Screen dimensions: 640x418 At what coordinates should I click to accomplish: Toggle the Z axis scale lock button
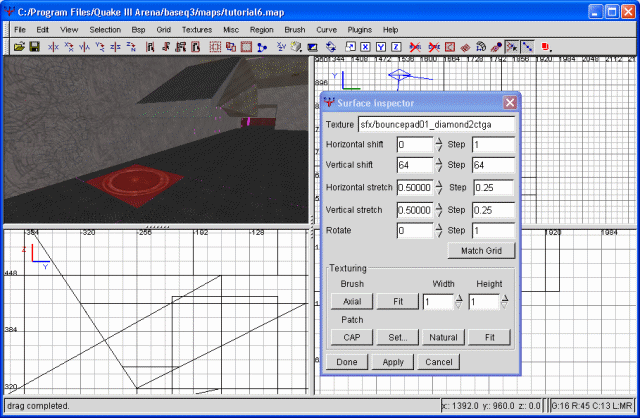tap(396, 47)
